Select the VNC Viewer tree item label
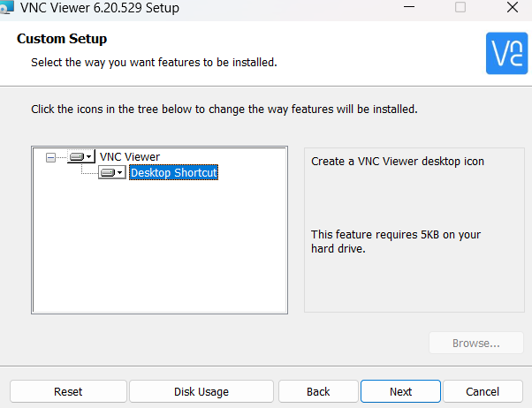 click(130, 157)
